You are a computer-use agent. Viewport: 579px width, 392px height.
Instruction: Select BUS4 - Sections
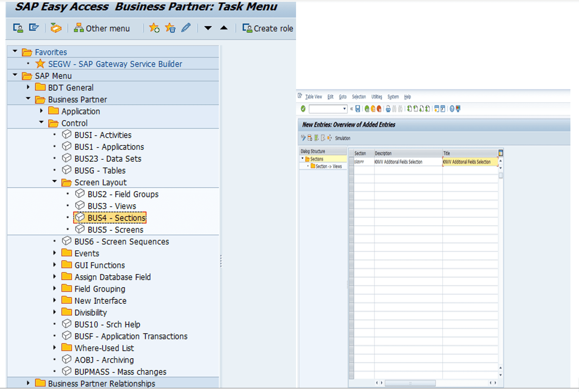click(117, 218)
